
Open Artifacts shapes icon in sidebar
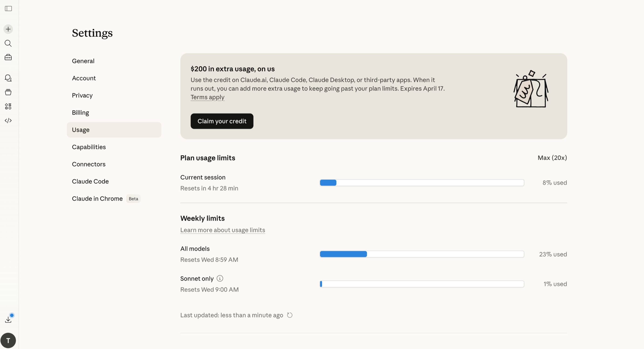pos(8,106)
